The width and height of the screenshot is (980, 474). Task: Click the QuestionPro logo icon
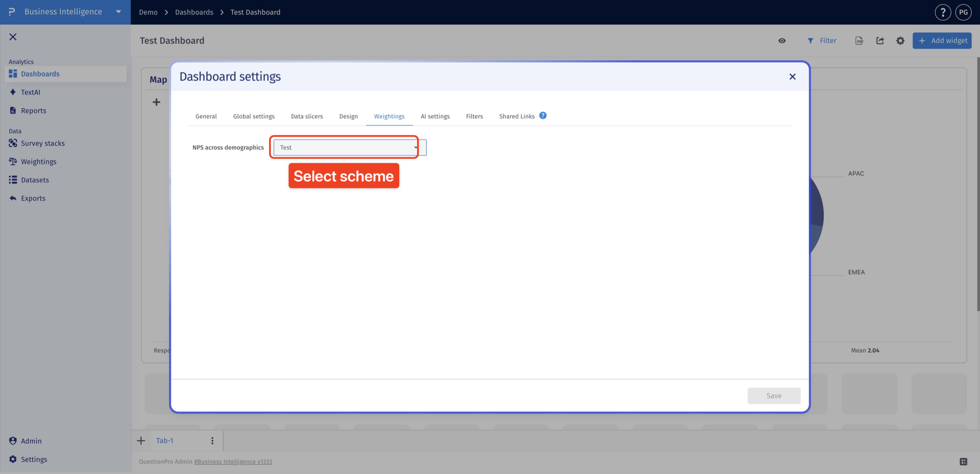pyautogui.click(x=12, y=12)
